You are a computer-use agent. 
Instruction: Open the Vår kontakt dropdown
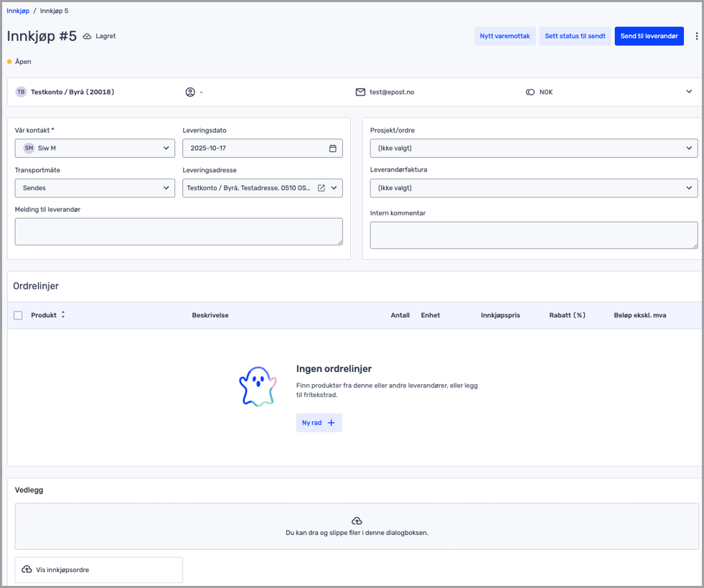[x=95, y=149]
